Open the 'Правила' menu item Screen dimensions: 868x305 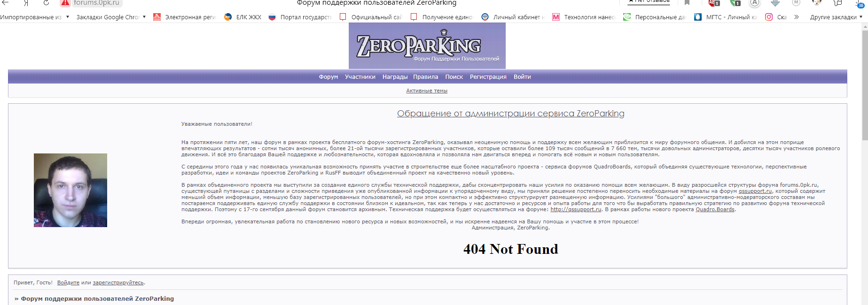426,77
